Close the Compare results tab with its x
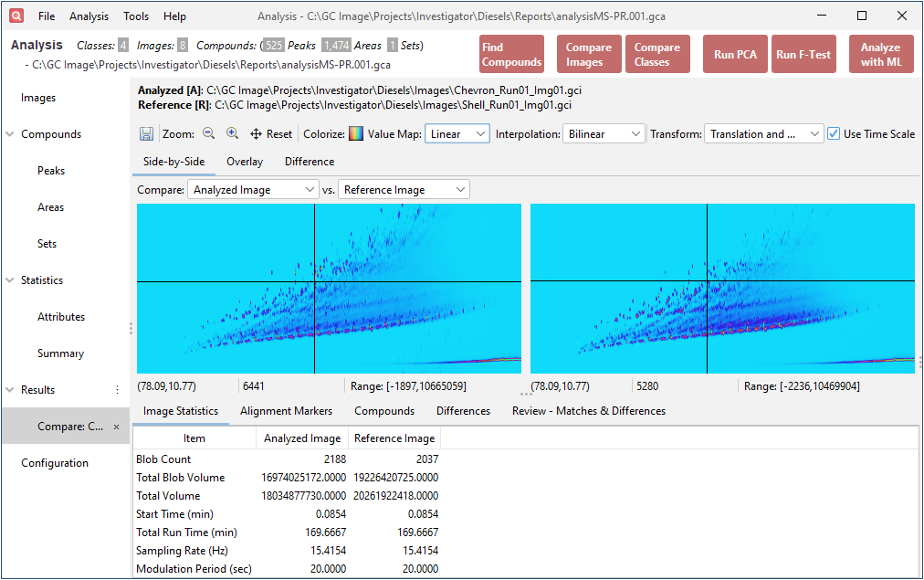Screen dimensions: 924x580 [116, 426]
